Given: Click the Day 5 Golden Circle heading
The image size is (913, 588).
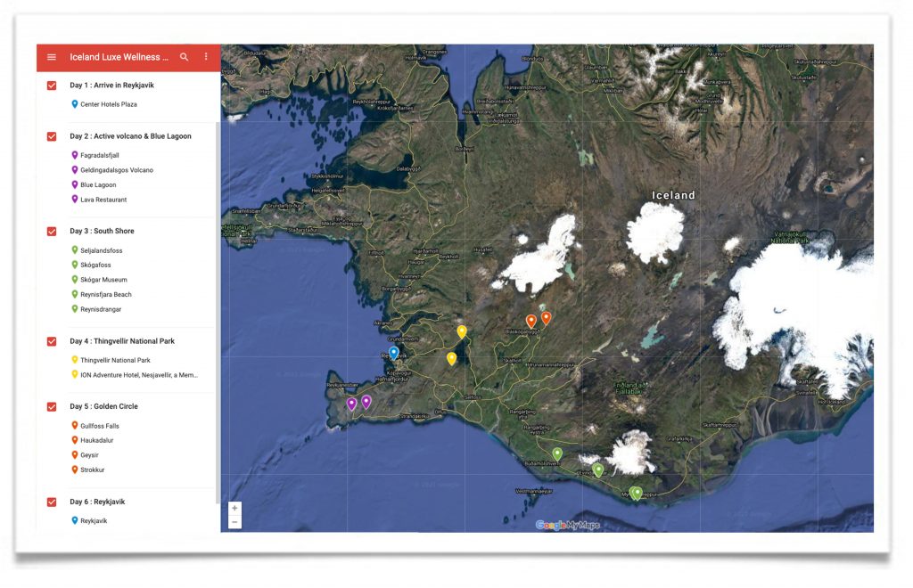Looking at the screenshot, I should point(103,406).
